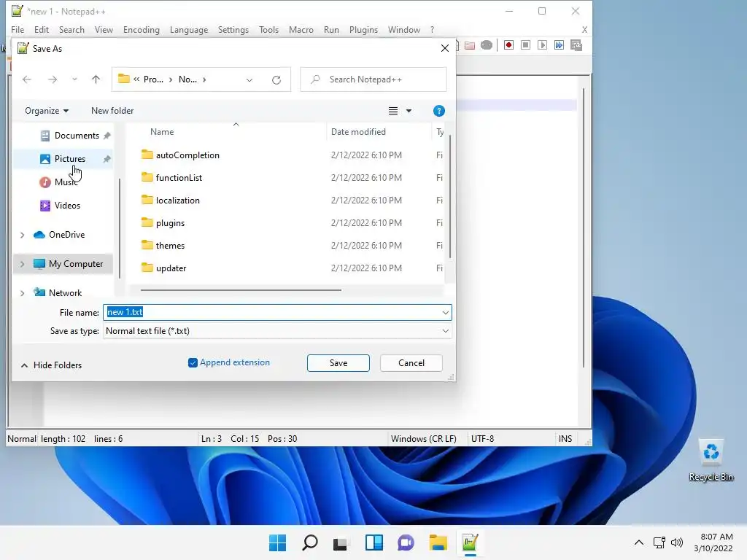Open the recent locations dropdown arrow
The width and height of the screenshot is (747, 560).
[x=74, y=79]
